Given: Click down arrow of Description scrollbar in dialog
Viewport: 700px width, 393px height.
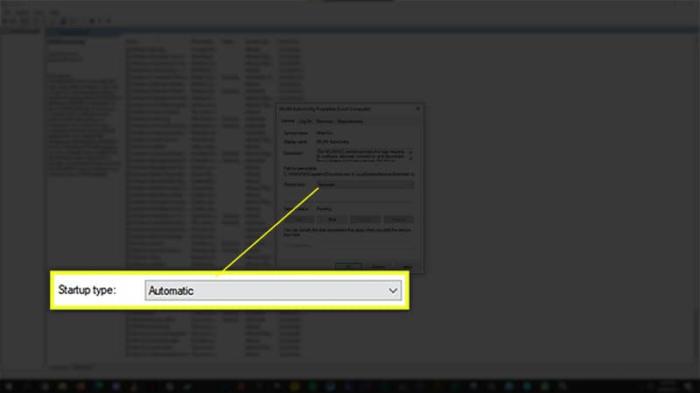Looking at the screenshot, I should pos(411,159).
